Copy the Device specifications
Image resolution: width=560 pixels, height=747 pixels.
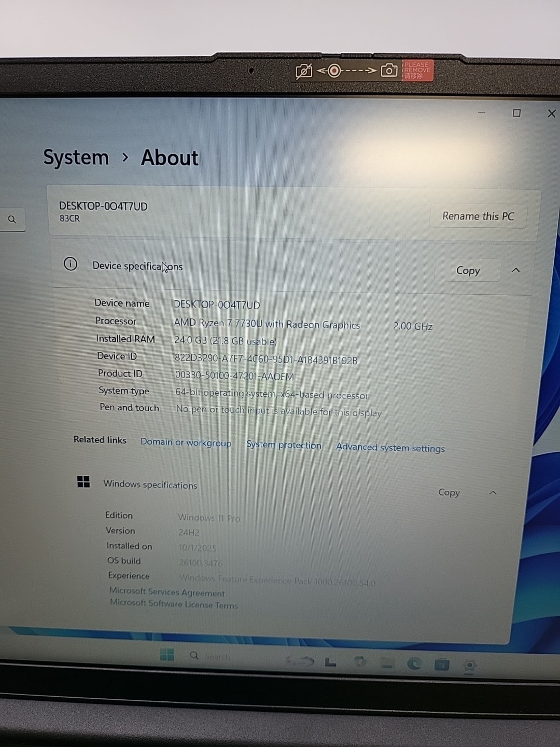click(468, 270)
